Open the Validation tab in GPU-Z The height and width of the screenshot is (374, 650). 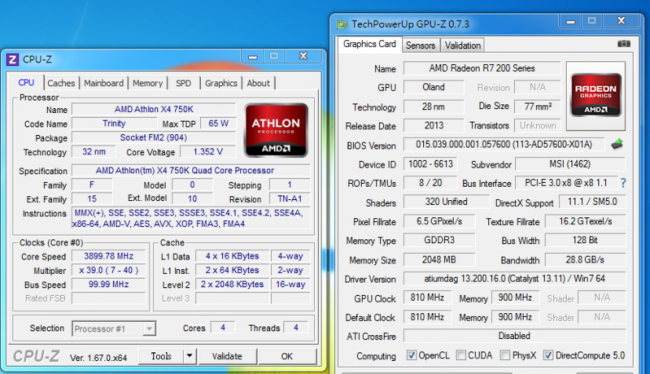click(x=463, y=45)
